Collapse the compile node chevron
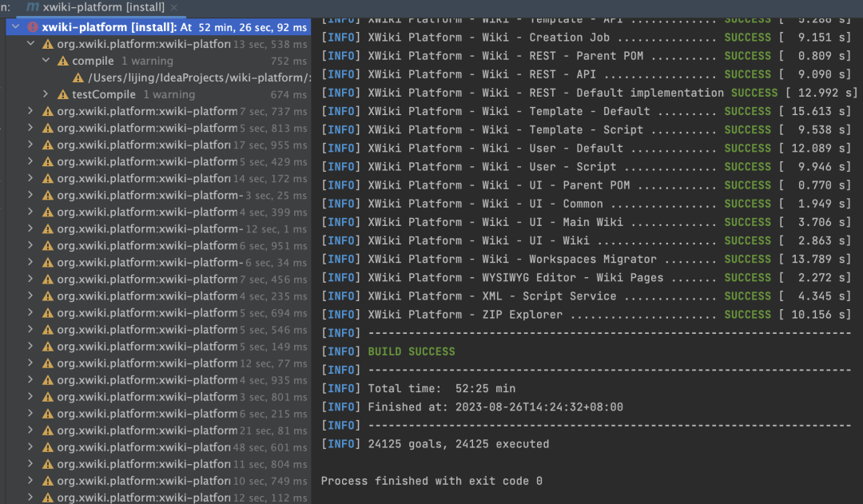 (46, 61)
